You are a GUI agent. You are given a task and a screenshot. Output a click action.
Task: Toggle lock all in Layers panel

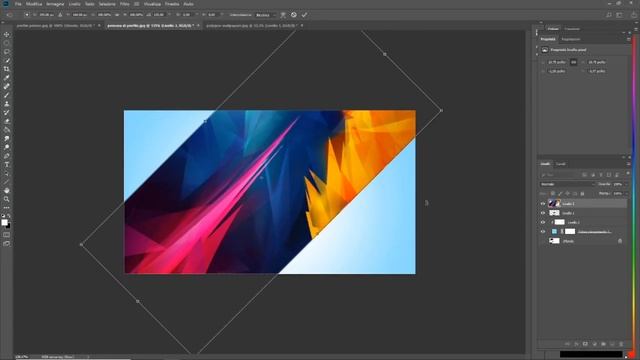[x=582, y=193]
